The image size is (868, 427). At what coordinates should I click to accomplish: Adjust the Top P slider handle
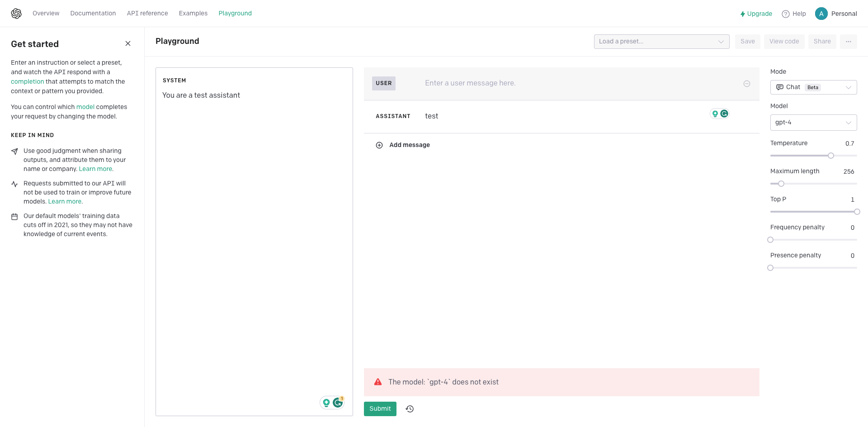tap(857, 212)
